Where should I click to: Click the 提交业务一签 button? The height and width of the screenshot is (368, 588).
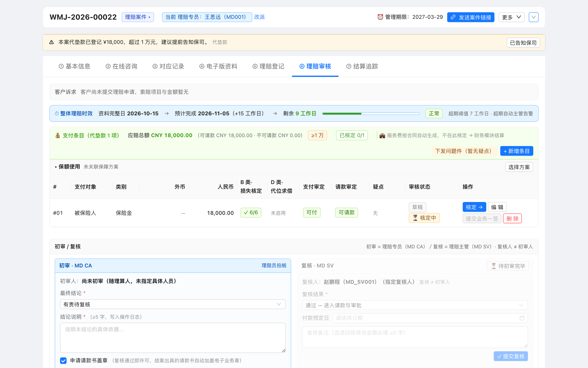coord(482,218)
